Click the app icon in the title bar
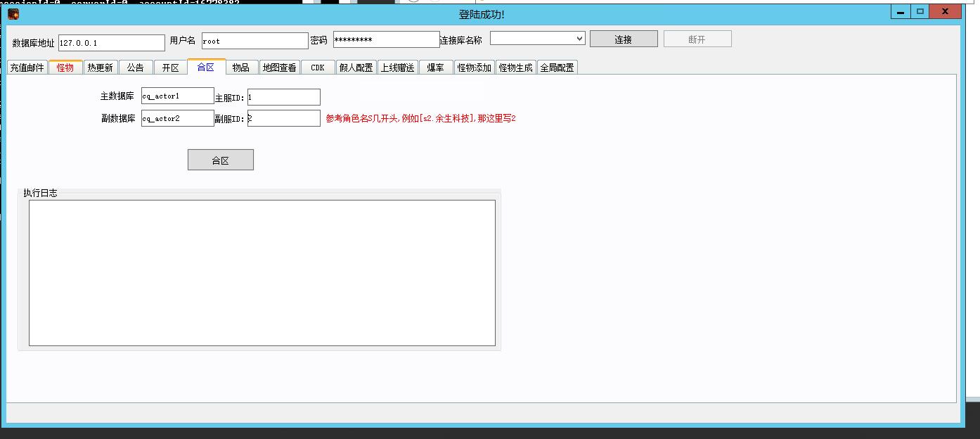Viewport: 980px width, 439px height. [13, 13]
